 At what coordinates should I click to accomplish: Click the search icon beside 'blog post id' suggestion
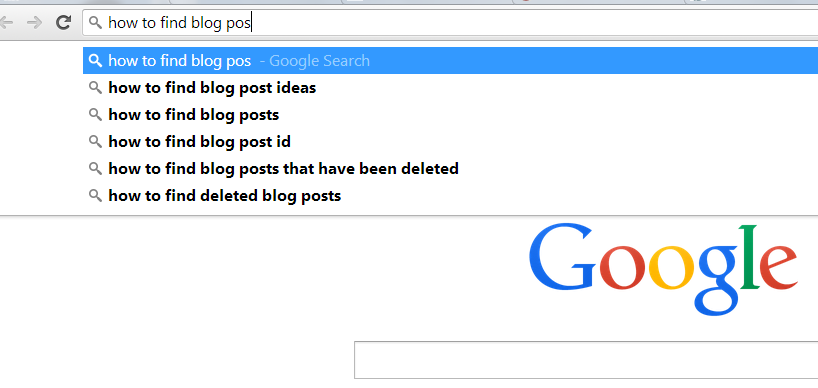[95, 141]
